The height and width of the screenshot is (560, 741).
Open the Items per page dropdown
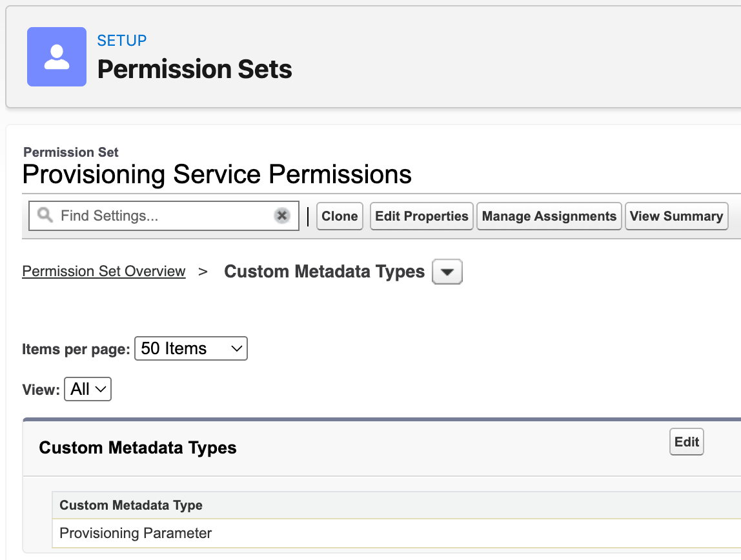tap(191, 348)
